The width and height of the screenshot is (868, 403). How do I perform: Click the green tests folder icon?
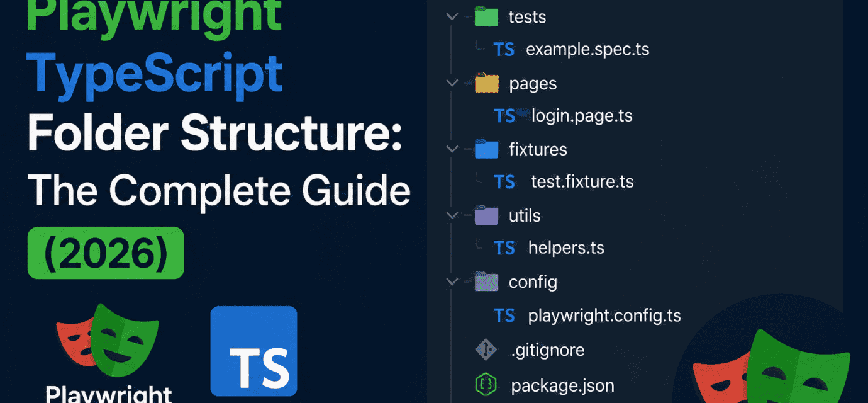click(486, 16)
